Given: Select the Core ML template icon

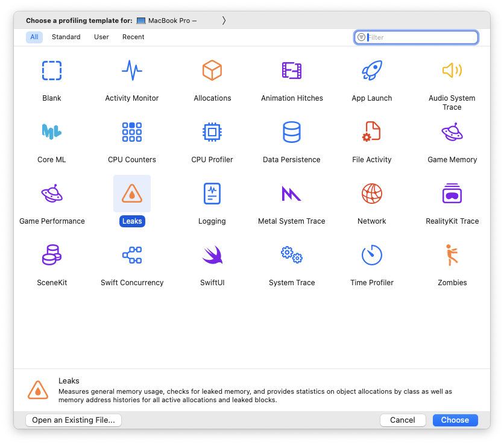Looking at the screenshot, I should tap(52, 131).
